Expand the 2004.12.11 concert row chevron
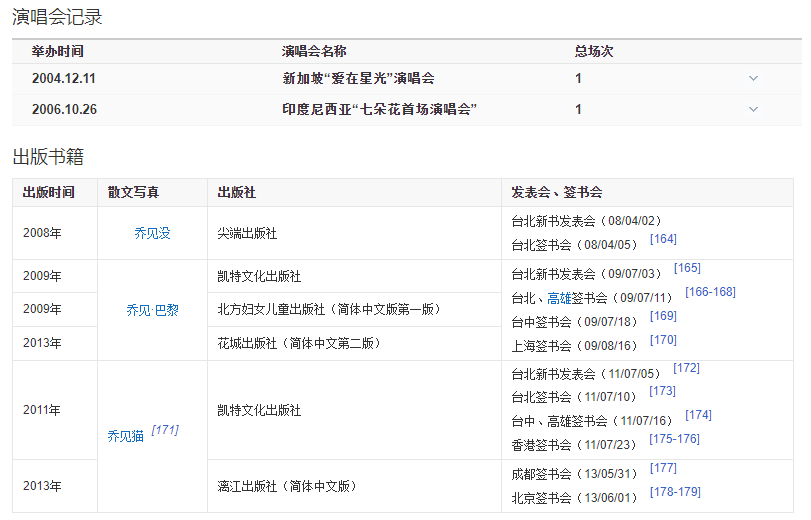 point(753,78)
